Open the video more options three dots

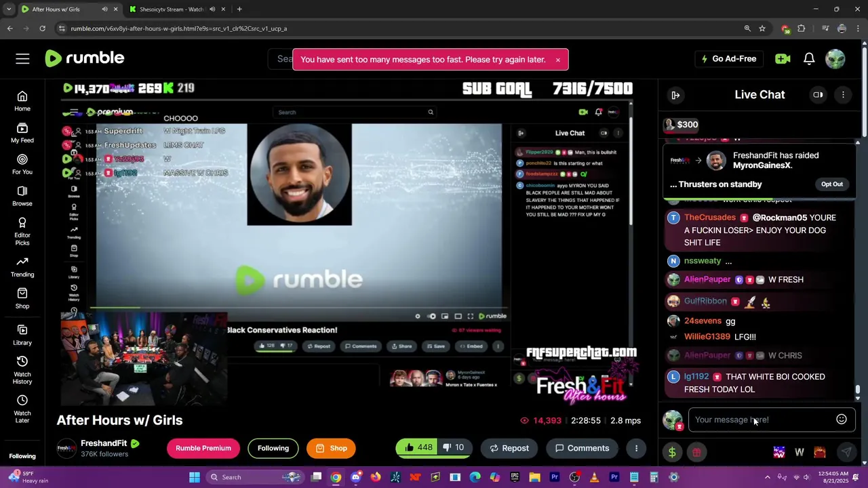coord(636,448)
